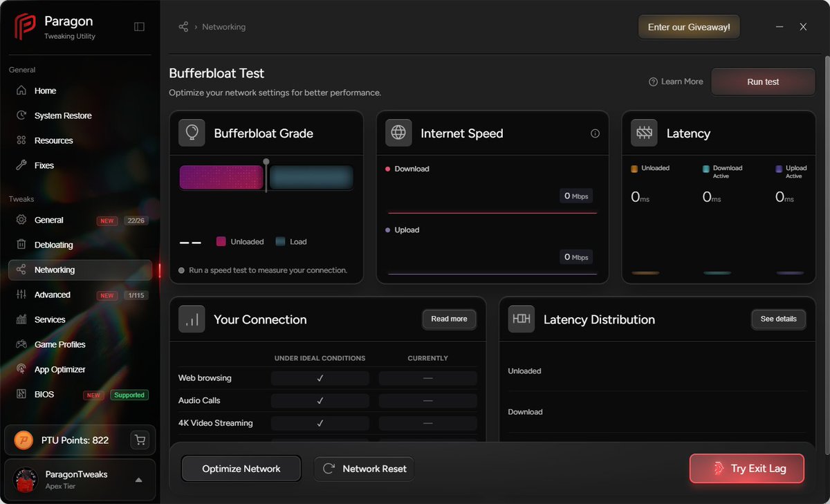830x504 pixels.
Task: Click the Optimize Network button
Action: coord(241,469)
